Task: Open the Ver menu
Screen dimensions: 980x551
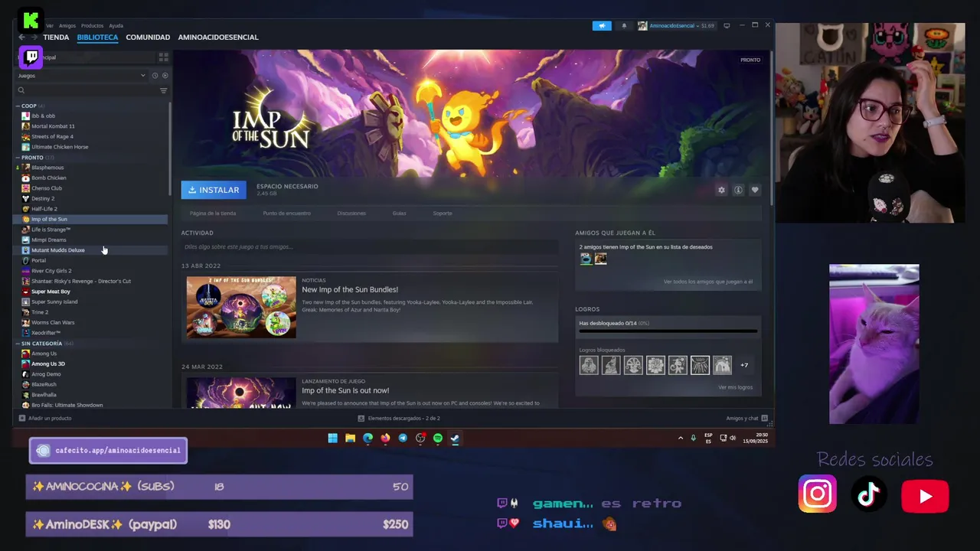Action: (50, 25)
